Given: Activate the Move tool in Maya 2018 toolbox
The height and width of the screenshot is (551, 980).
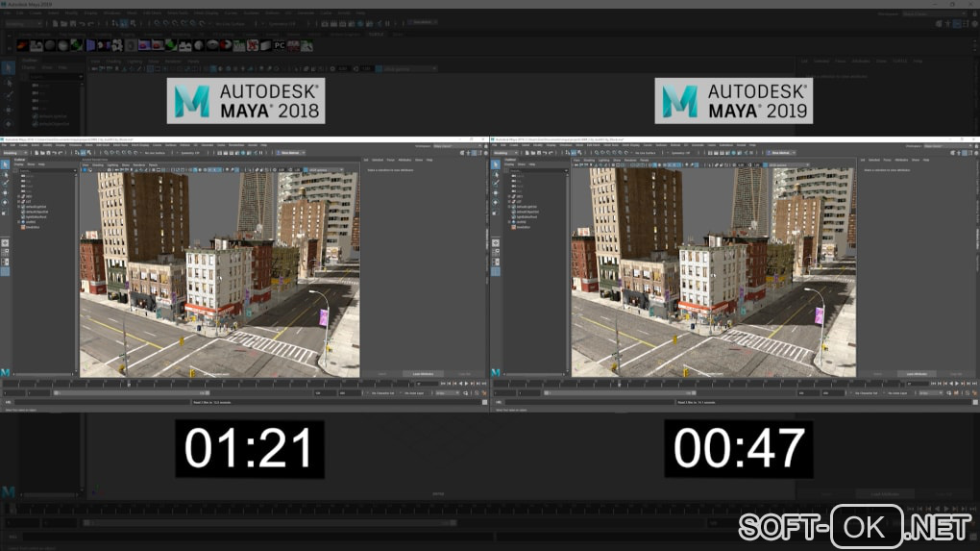Looking at the screenshot, I should pyautogui.click(x=5, y=192).
